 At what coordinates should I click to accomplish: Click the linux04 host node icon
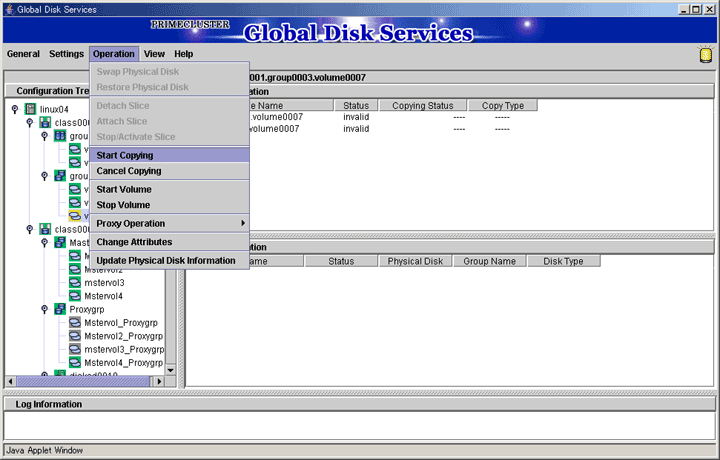click(30, 109)
